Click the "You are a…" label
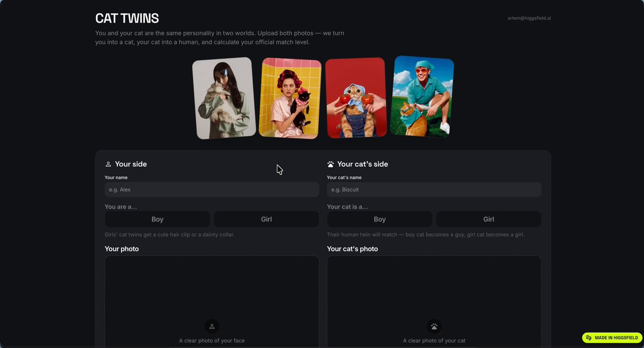 pos(121,207)
